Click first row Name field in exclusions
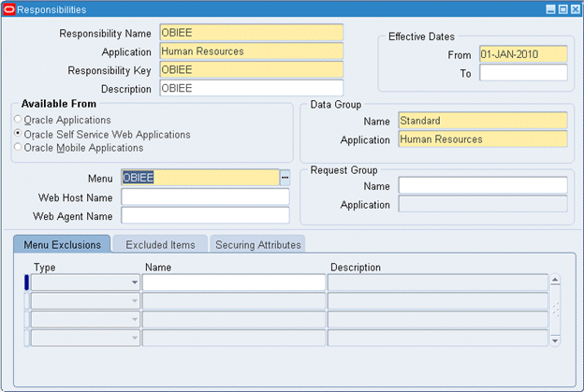This screenshot has height=392, width=584. [x=234, y=283]
